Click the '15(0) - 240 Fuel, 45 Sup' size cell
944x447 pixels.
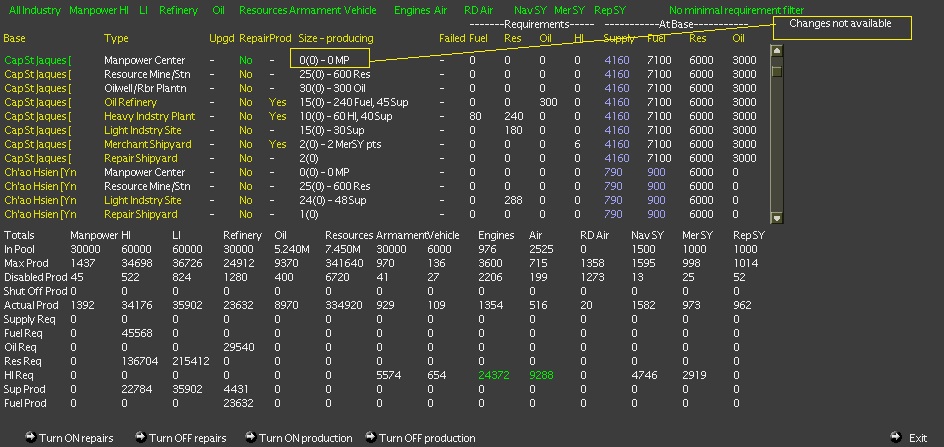click(353, 102)
